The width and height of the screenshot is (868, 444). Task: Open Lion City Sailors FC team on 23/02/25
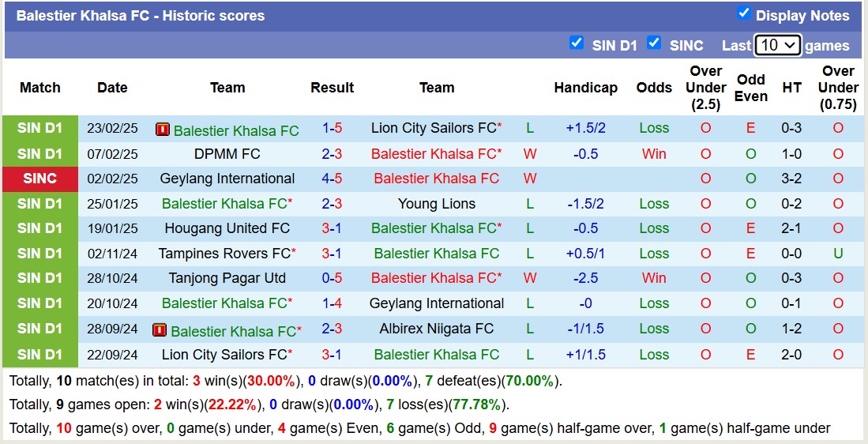434,128
